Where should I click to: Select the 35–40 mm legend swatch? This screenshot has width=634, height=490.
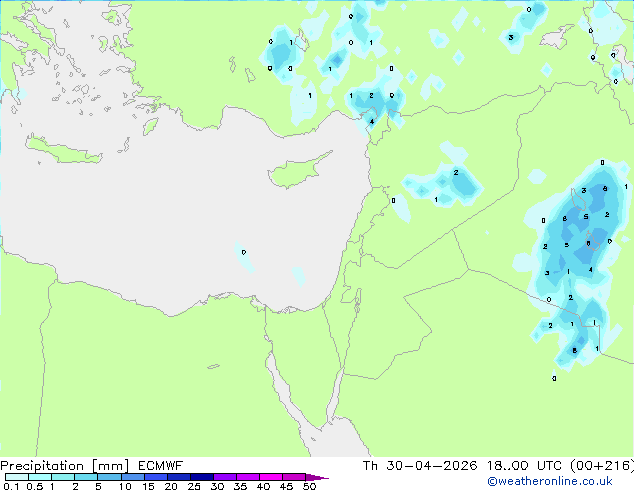tap(247, 477)
